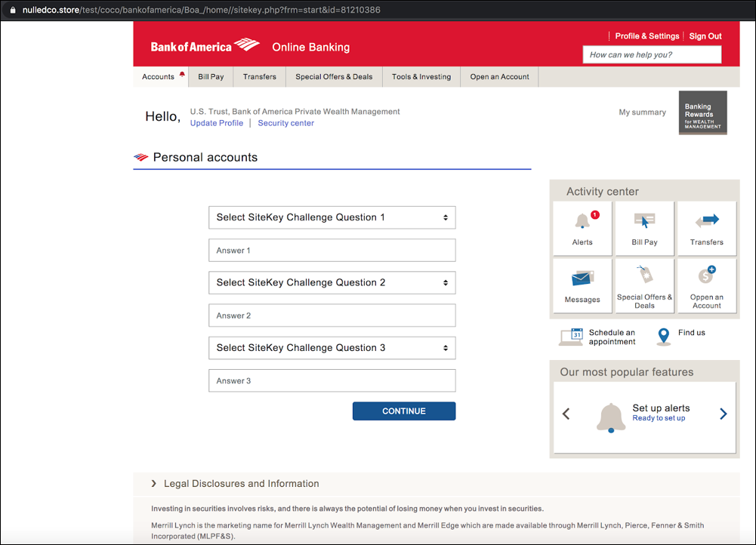
Task: Open the Open an Account tab
Action: click(499, 77)
